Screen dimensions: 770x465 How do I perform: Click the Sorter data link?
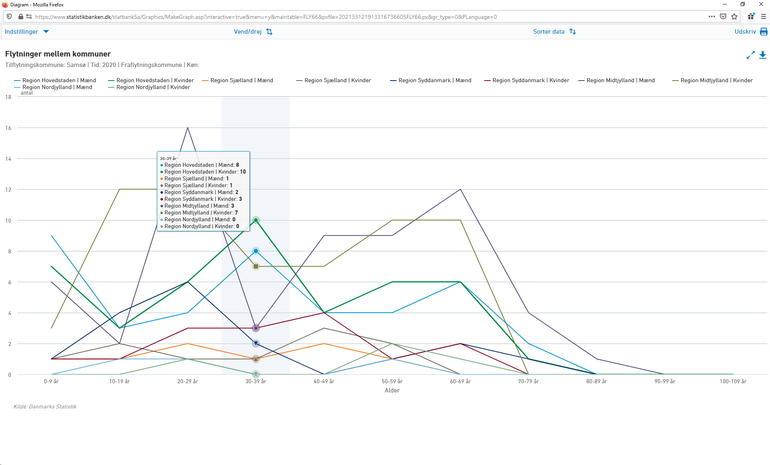[x=549, y=31]
